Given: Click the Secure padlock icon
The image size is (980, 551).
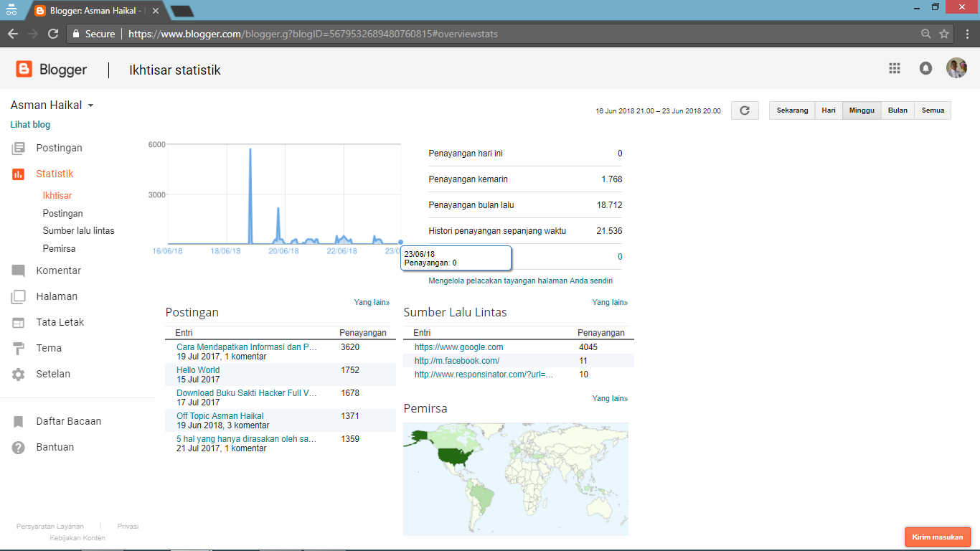Looking at the screenshot, I should coord(75,34).
